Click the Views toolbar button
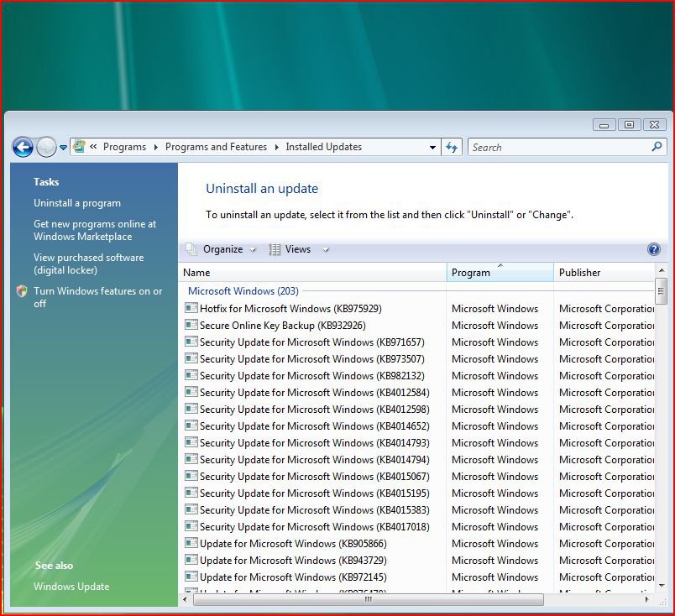675x616 pixels. coord(290,249)
